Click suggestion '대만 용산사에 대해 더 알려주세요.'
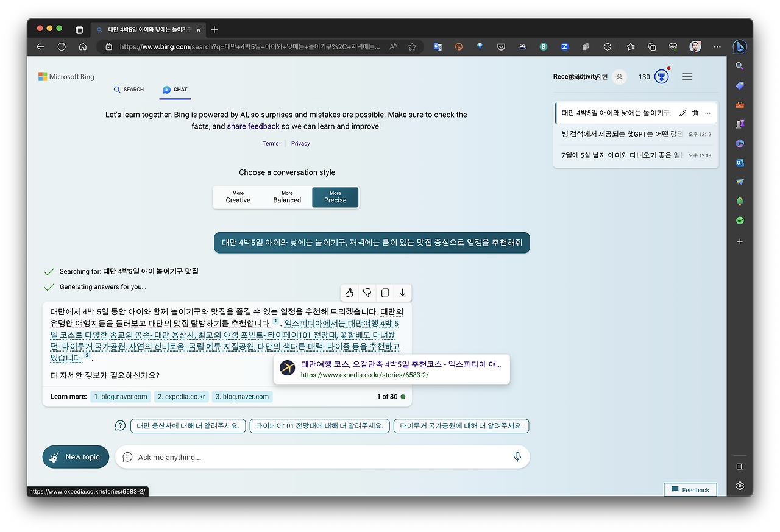The height and width of the screenshot is (532, 780). pos(188,426)
